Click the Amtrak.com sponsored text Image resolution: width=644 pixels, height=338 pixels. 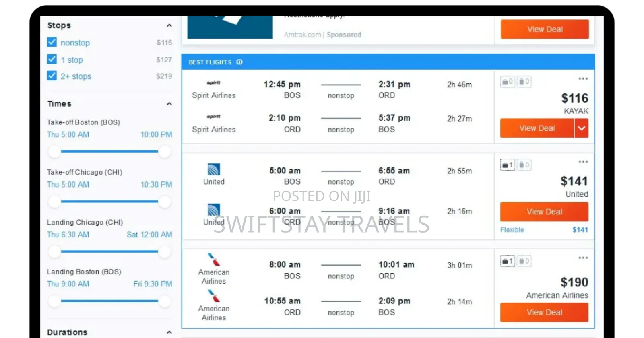323,35
